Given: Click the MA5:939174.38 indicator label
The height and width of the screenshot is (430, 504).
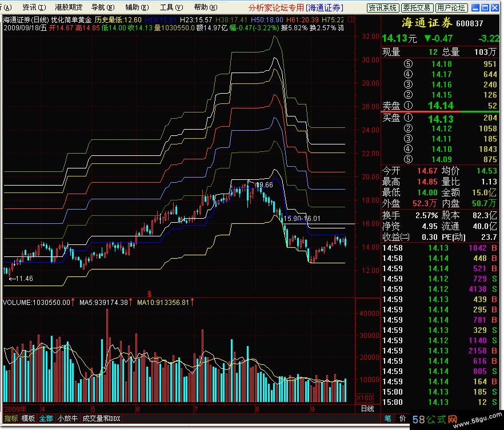Looking at the screenshot, I should [x=103, y=303].
